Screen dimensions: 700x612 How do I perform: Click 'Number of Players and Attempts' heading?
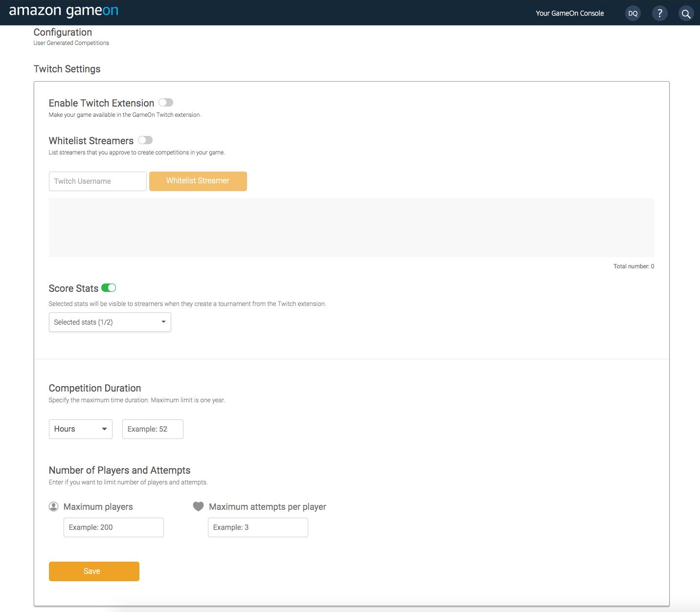pyautogui.click(x=120, y=470)
